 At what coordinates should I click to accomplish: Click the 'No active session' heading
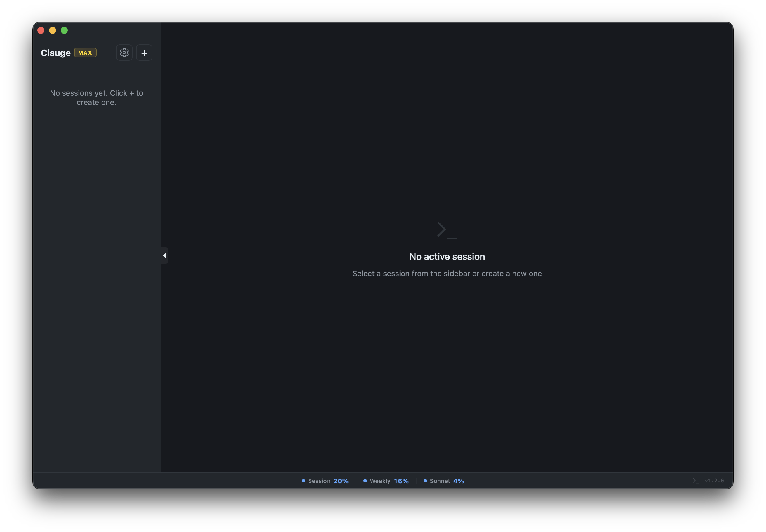(447, 256)
